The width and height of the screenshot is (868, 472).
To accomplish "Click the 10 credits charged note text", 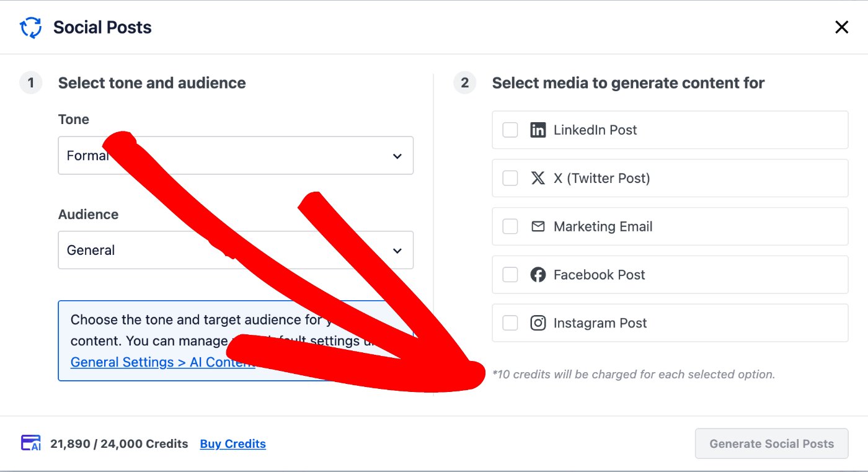I will click(634, 375).
